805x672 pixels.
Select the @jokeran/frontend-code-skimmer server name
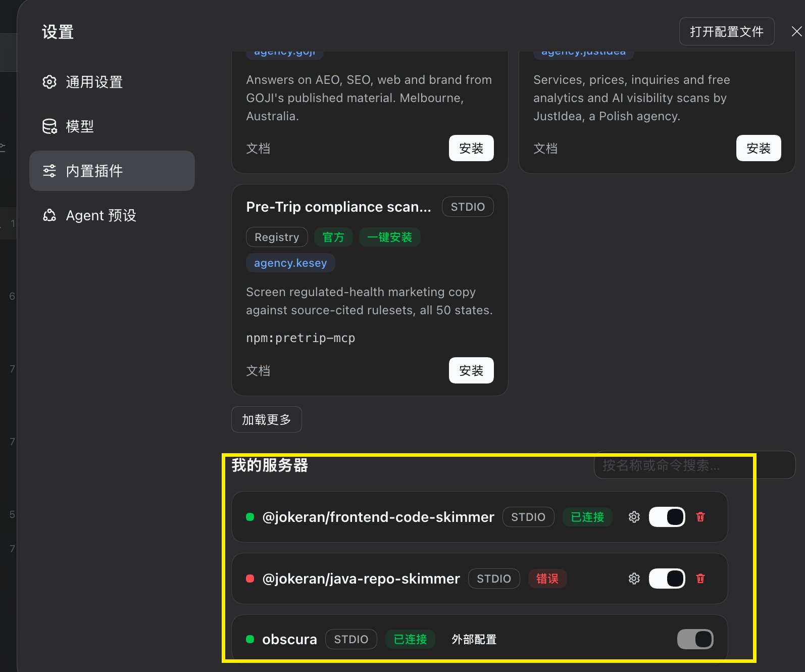(378, 517)
